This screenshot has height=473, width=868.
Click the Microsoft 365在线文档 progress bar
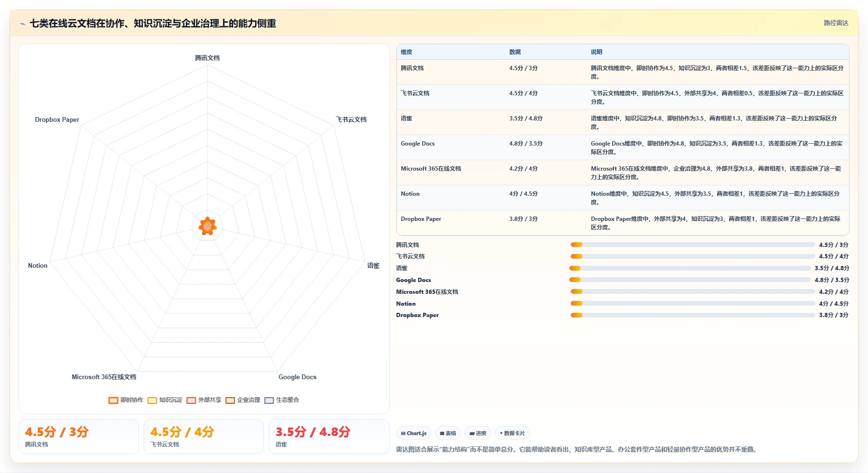pyautogui.click(x=693, y=292)
